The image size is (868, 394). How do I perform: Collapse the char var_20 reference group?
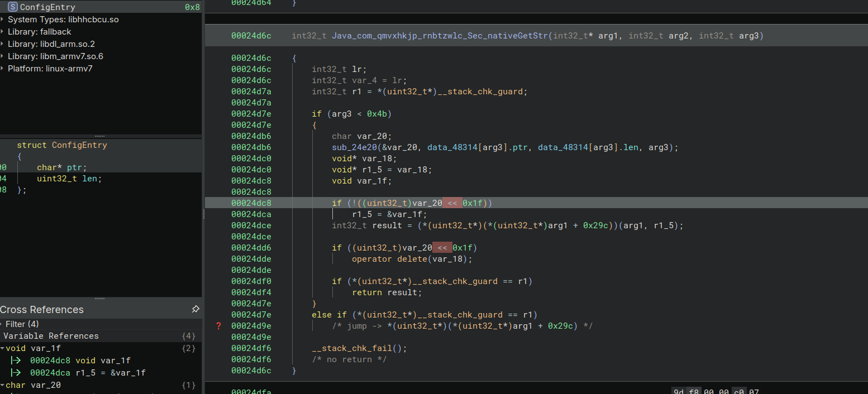click(3, 385)
